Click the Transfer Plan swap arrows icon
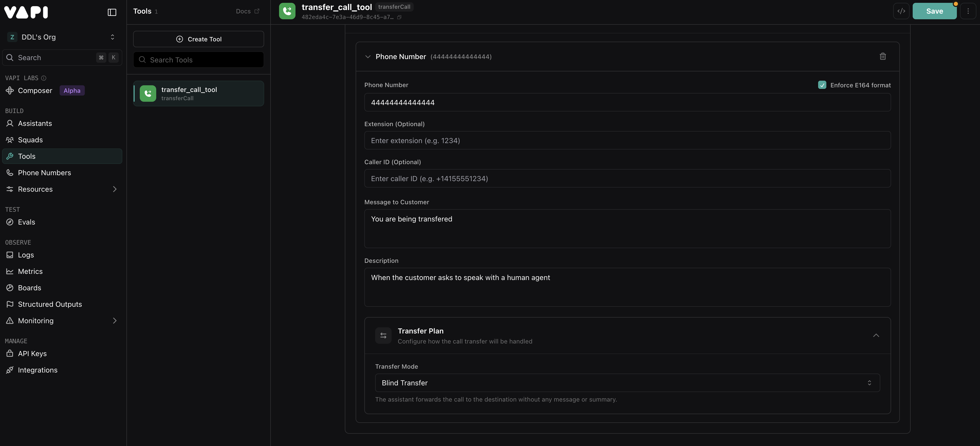Viewport: 980px width, 446px height. pyautogui.click(x=383, y=335)
